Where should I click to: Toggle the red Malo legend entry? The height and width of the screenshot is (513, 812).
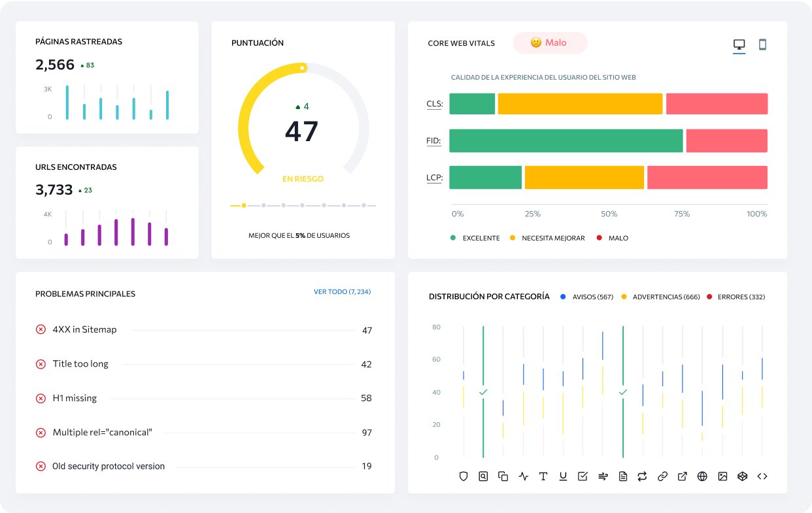click(612, 238)
